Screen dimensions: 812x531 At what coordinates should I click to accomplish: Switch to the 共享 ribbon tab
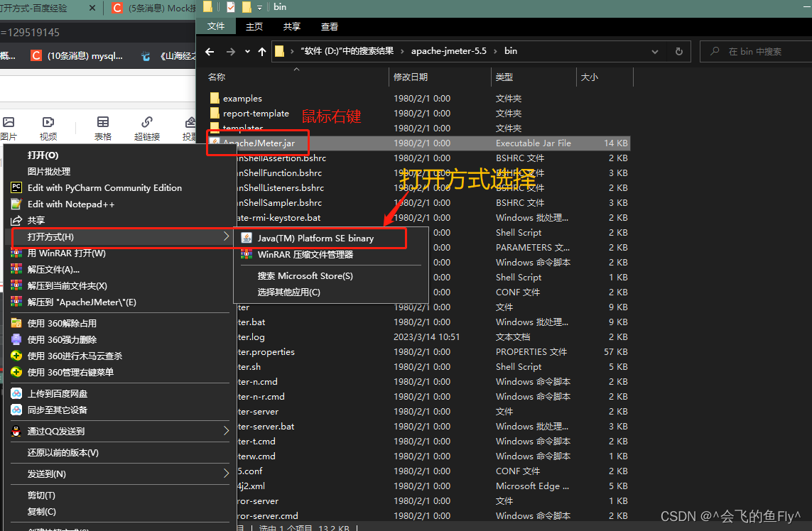(291, 26)
